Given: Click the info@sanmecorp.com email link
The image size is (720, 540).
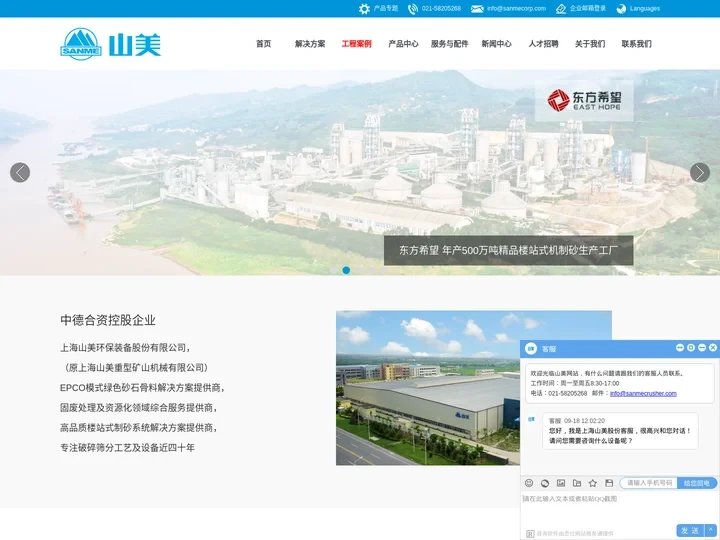Looking at the screenshot, I should pyautogui.click(x=517, y=8).
